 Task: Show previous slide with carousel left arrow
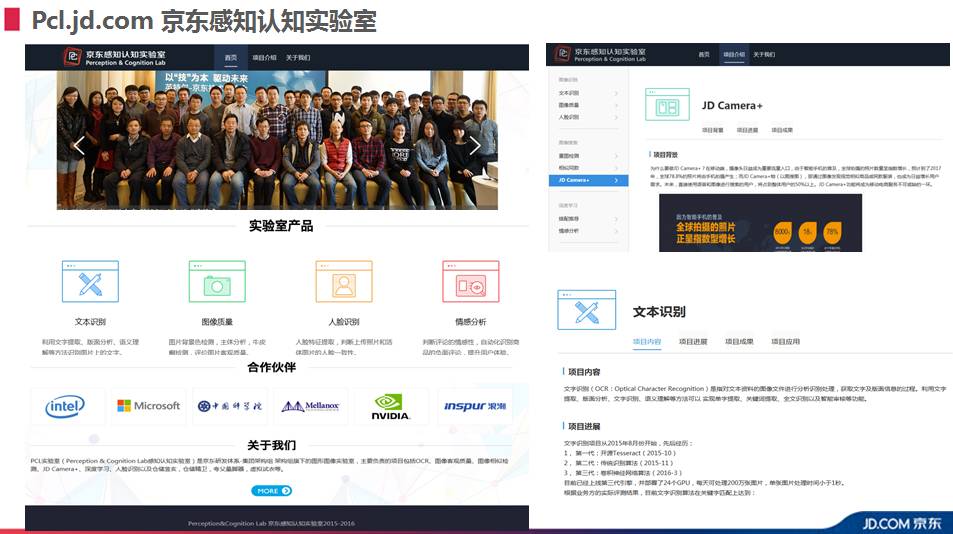(x=79, y=145)
